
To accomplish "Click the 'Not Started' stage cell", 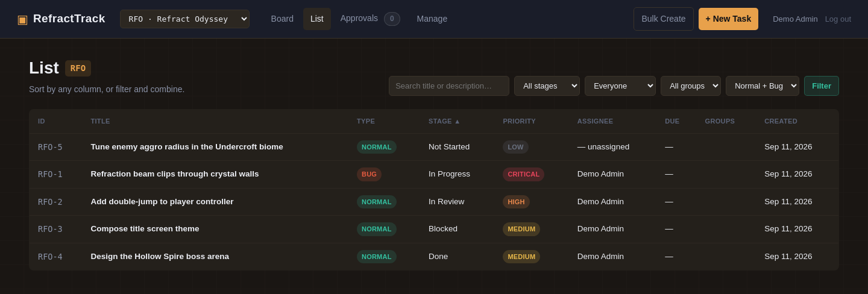I will point(449,146).
